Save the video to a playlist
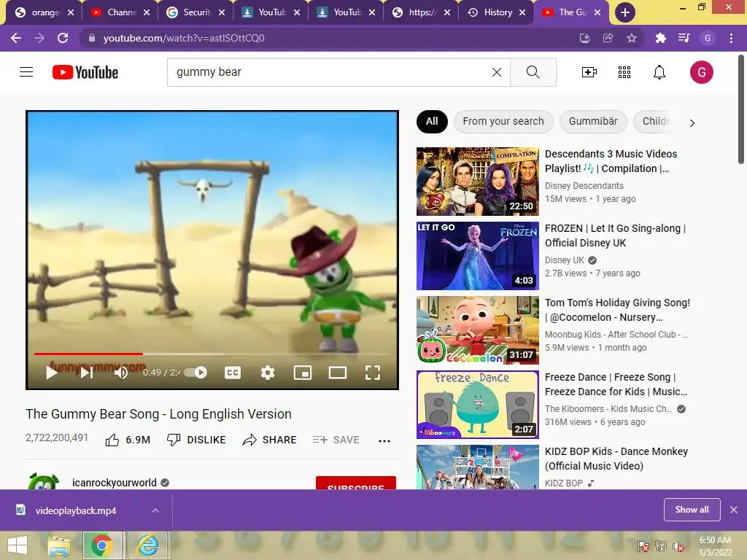Image resolution: width=747 pixels, height=560 pixels. (336, 440)
